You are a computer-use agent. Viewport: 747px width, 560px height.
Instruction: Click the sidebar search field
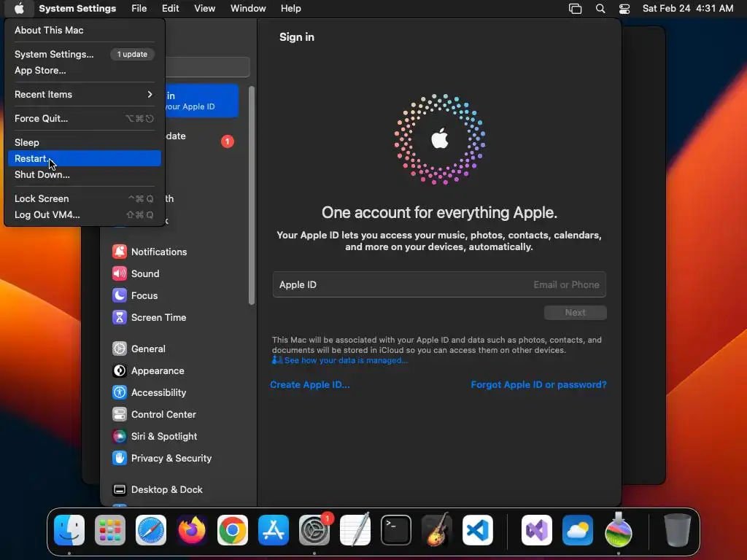[x=207, y=67]
